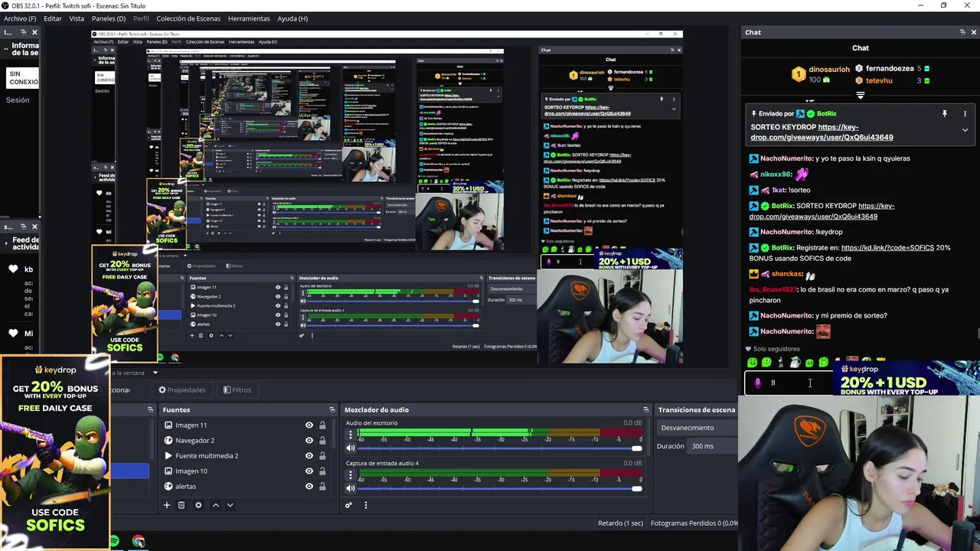
Task: Collapse the pinned message chevron
Action: click(965, 130)
